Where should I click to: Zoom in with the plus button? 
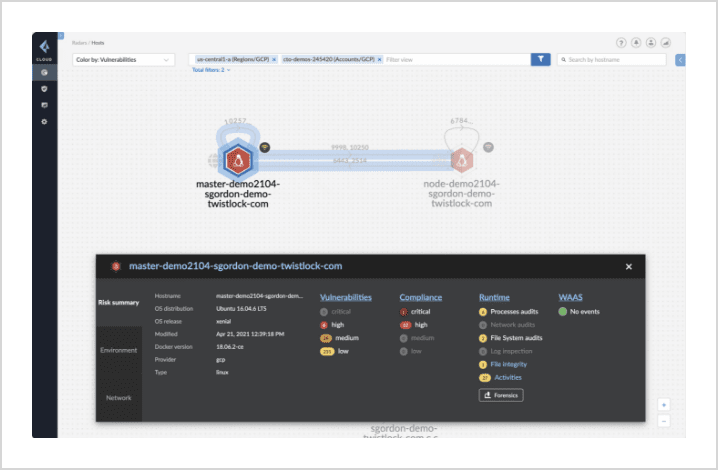(x=664, y=404)
